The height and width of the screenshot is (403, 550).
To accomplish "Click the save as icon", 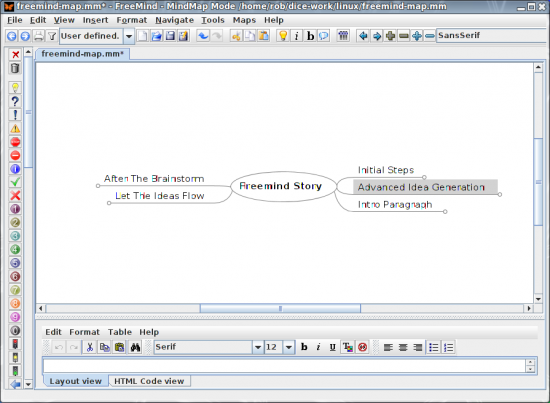I will tap(183, 36).
